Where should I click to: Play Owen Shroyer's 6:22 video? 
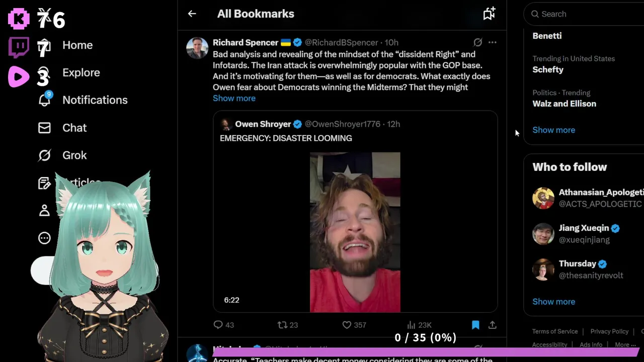(355, 232)
